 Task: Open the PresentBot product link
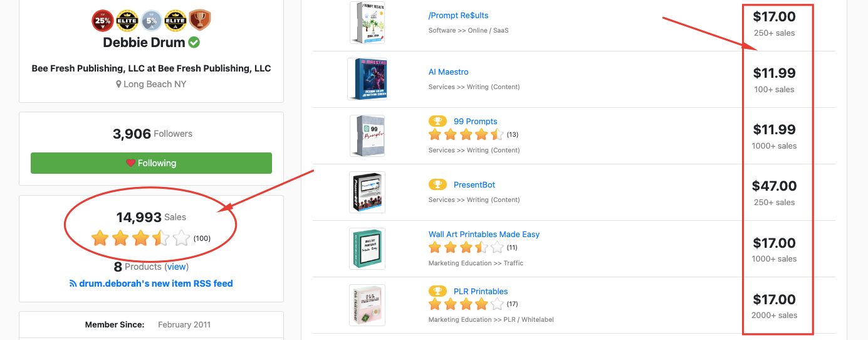(474, 184)
